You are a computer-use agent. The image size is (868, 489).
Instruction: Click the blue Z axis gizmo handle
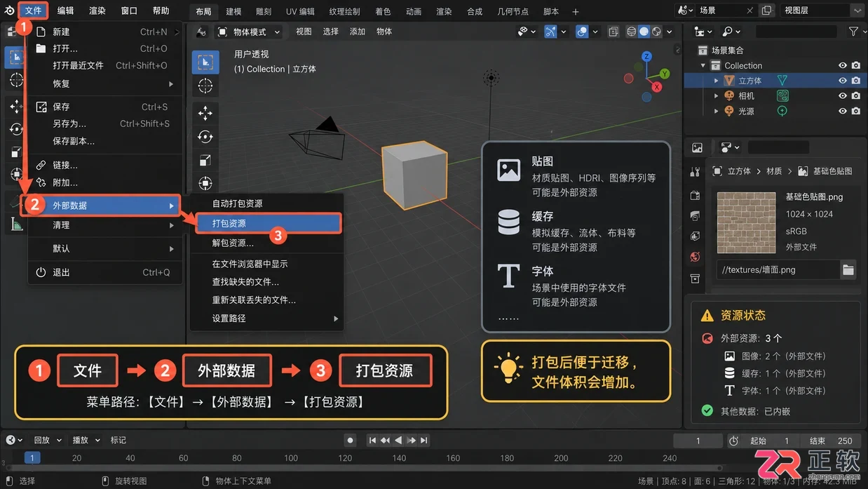(646, 56)
